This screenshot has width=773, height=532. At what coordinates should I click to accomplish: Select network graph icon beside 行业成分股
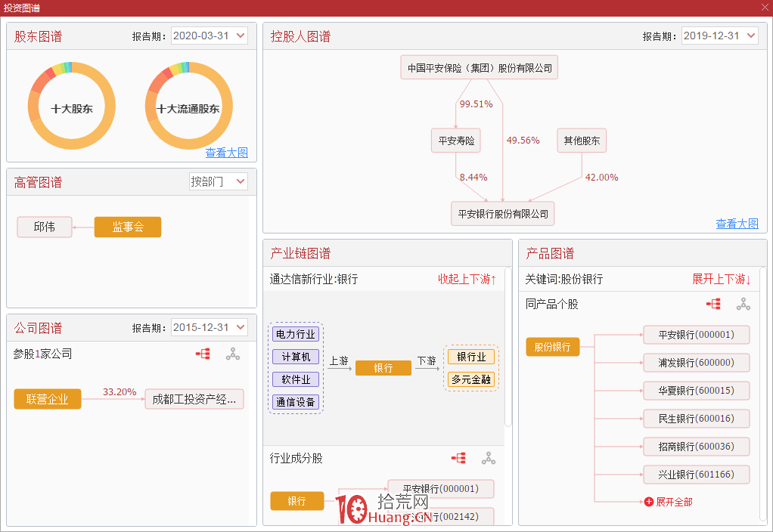coord(488,458)
